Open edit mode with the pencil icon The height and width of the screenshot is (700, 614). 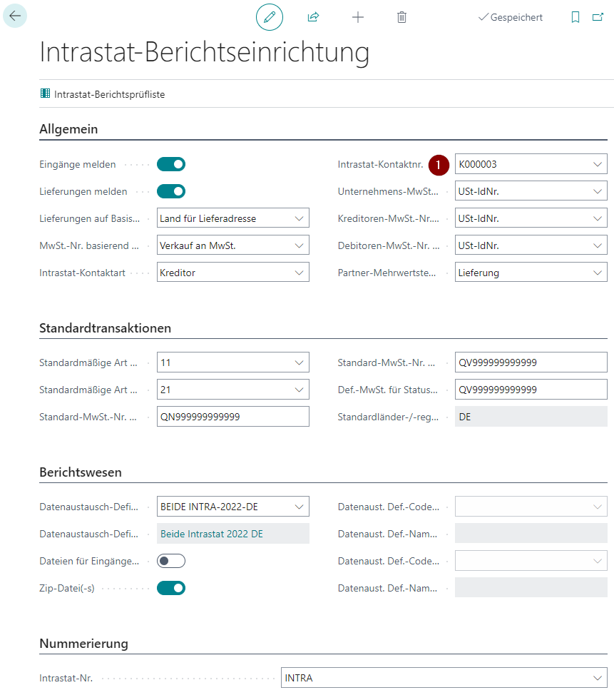269,16
